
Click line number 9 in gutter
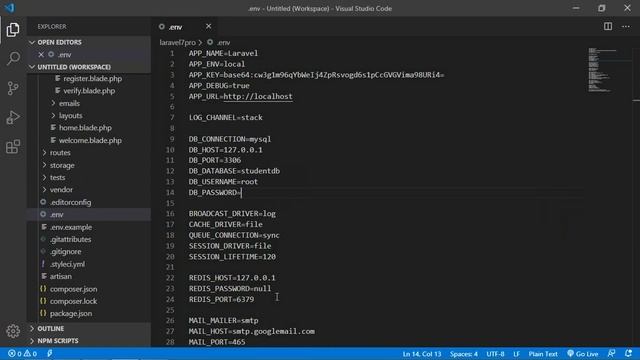point(172,139)
